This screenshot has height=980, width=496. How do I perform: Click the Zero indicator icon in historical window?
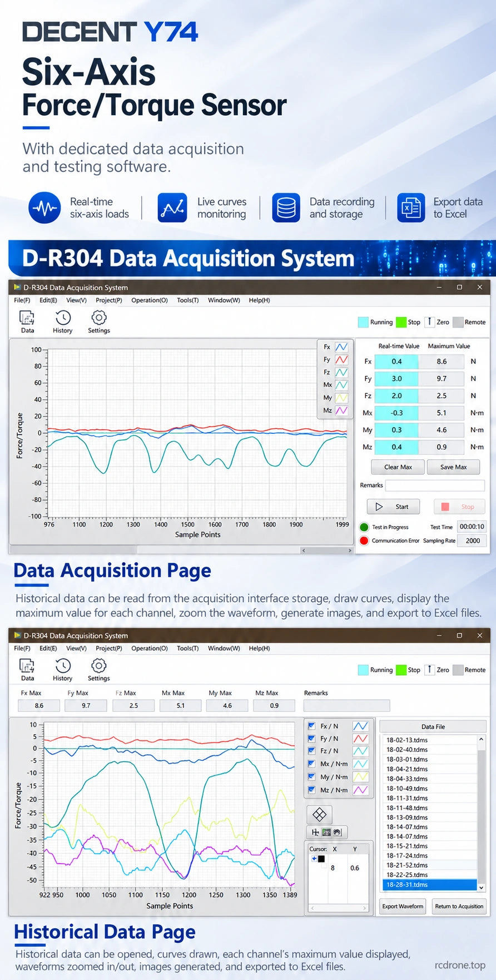[x=429, y=670]
